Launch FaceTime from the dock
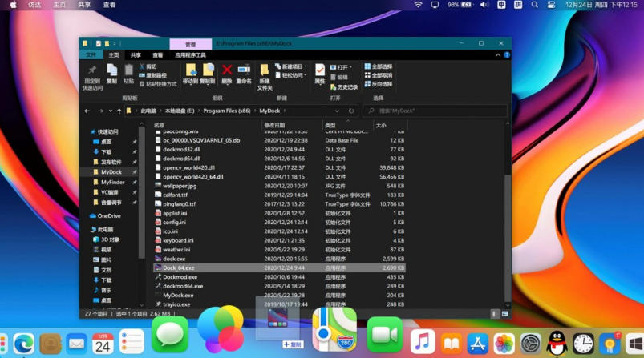The height and width of the screenshot is (358, 644). tap(385, 334)
